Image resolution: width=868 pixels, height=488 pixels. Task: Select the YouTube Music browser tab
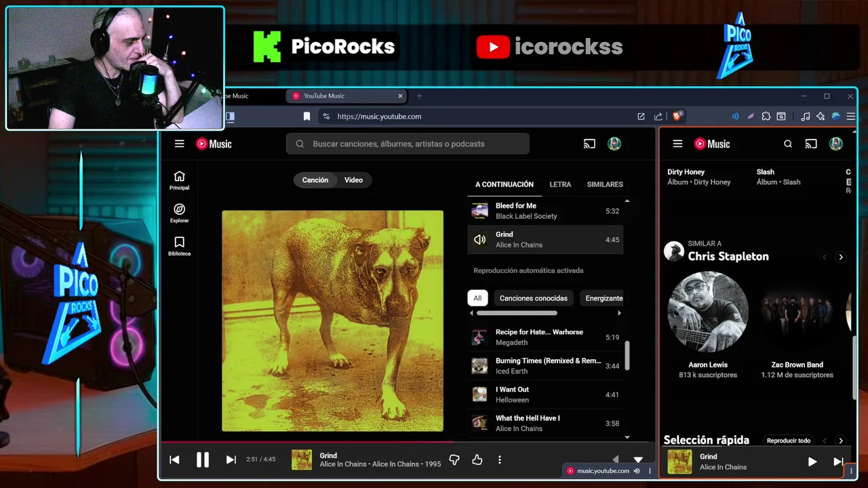click(346, 96)
